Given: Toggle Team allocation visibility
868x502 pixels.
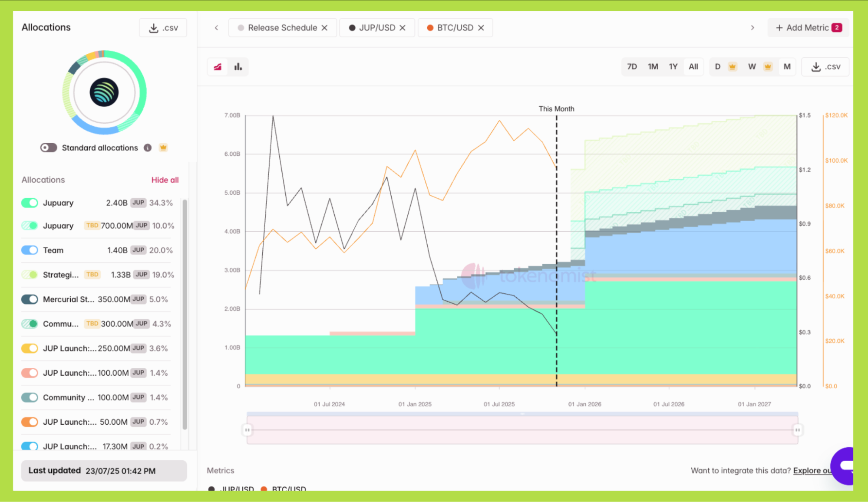Looking at the screenshot, I should [x=30, y=250].
